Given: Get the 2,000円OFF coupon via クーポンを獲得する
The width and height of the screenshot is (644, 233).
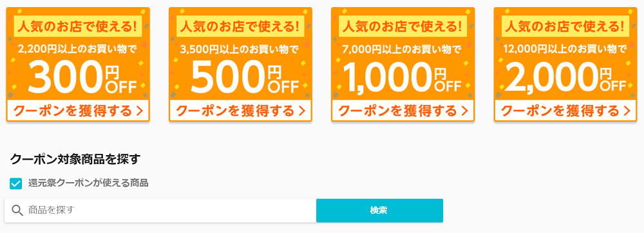Looking at the screenshot, I should click(565, 111).
